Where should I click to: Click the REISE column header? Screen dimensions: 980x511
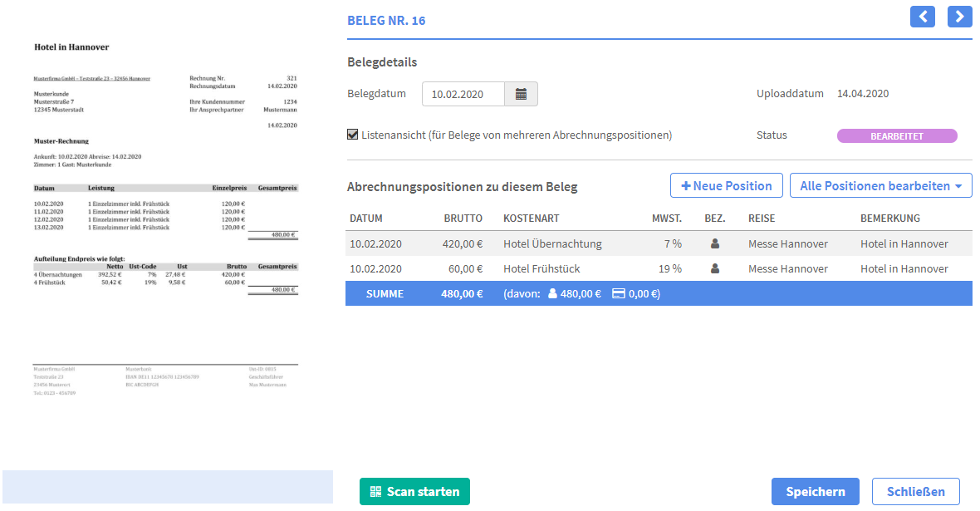(x=762, y=219)
